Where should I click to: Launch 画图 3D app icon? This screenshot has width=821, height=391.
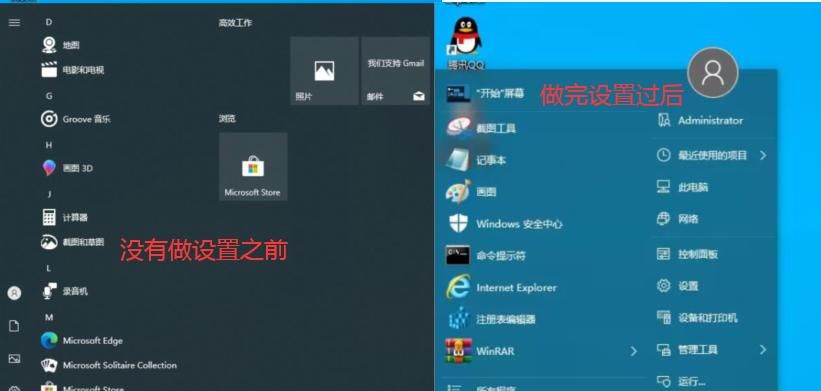[x=49, y=168]
